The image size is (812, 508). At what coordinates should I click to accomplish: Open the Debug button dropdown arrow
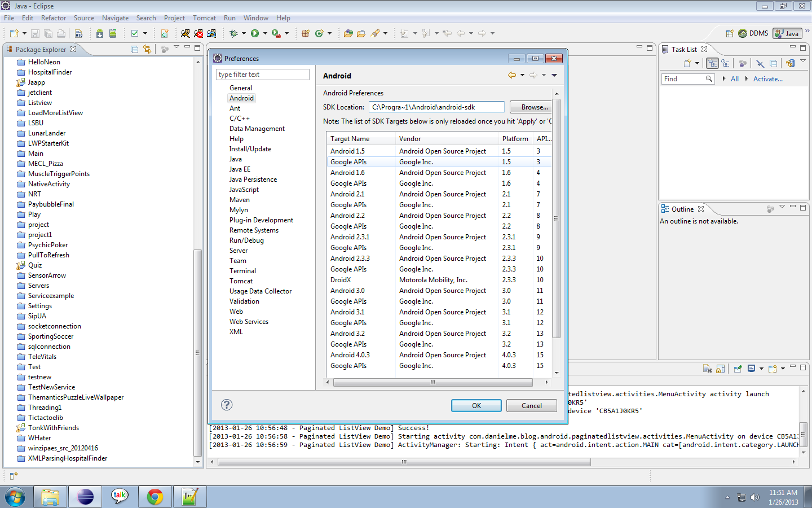(244, 33)
